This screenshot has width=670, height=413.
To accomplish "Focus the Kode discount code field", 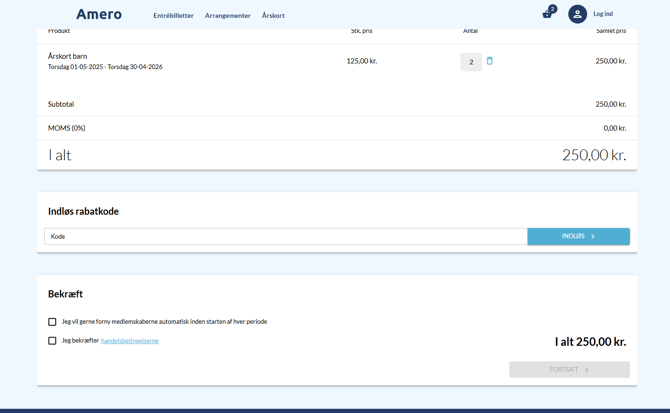I will click(285, 237).
